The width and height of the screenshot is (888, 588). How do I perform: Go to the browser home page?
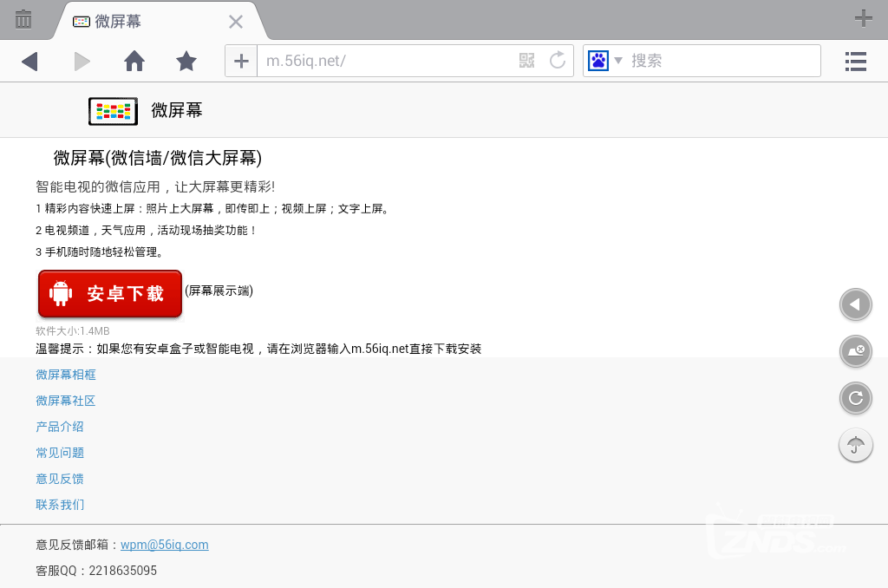coord(134,61)
